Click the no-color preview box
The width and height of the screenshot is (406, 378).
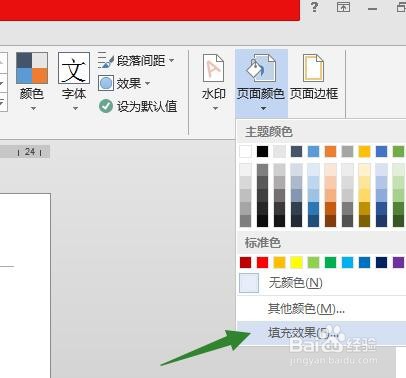click(249, 283)
